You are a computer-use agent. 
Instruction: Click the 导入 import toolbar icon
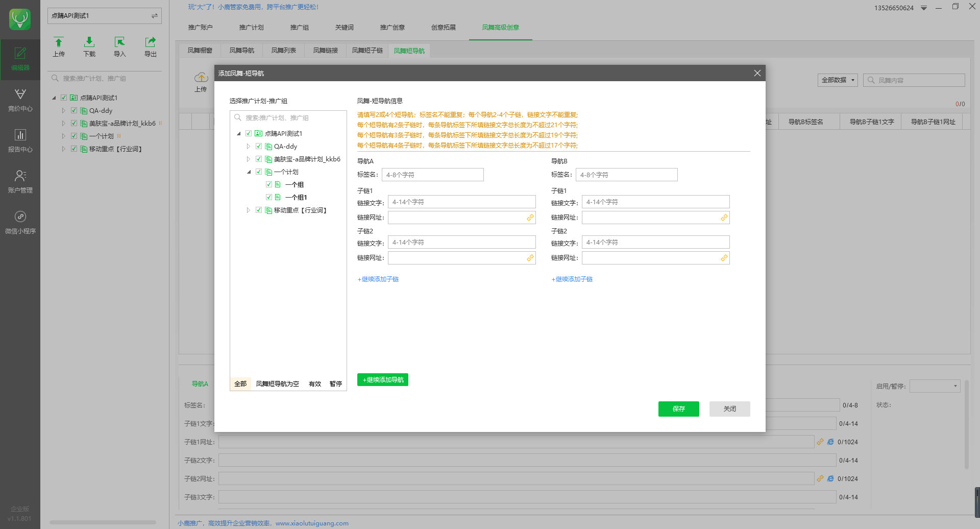tap(120, 46)
